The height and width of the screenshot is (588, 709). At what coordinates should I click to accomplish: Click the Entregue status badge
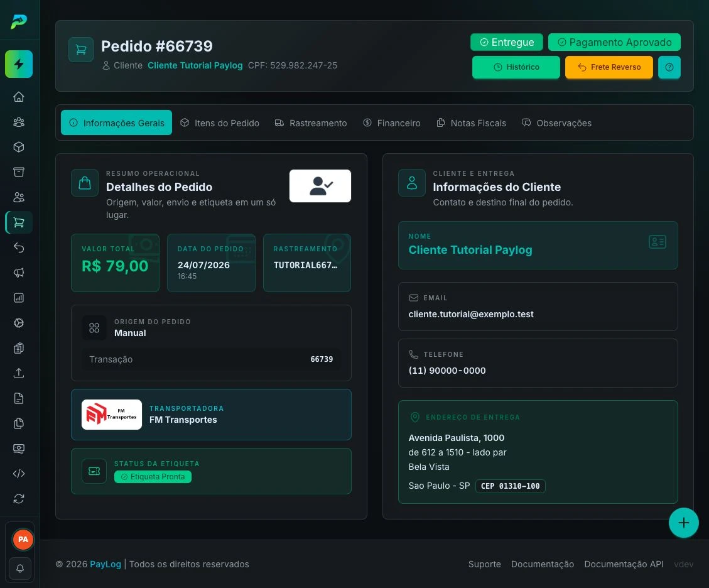pos(506,42)
